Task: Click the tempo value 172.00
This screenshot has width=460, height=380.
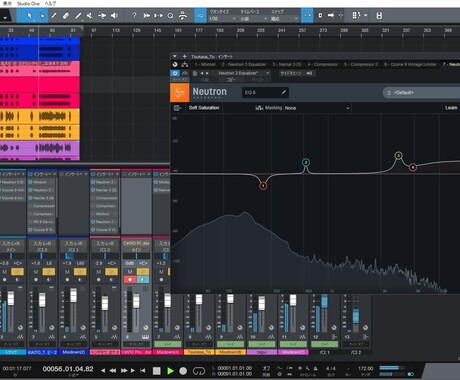Action: pos(366,369)
